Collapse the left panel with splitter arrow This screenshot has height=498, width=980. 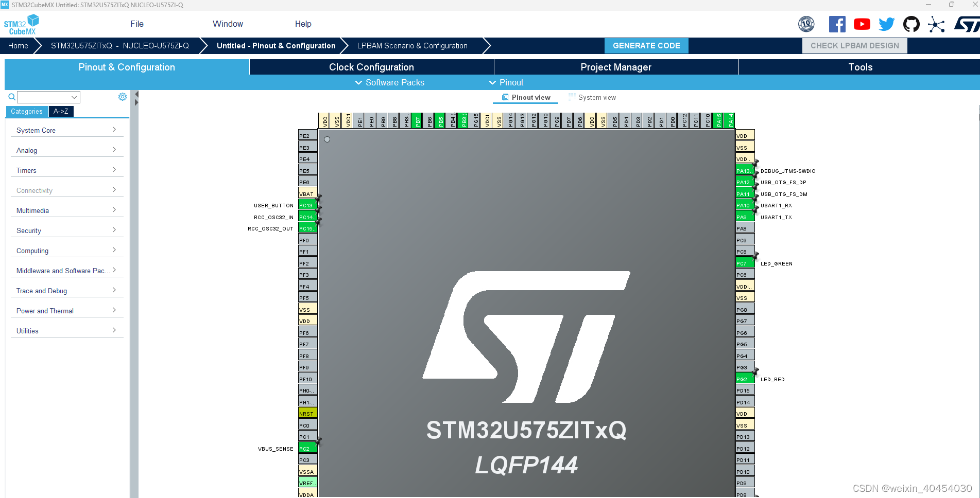136,94
